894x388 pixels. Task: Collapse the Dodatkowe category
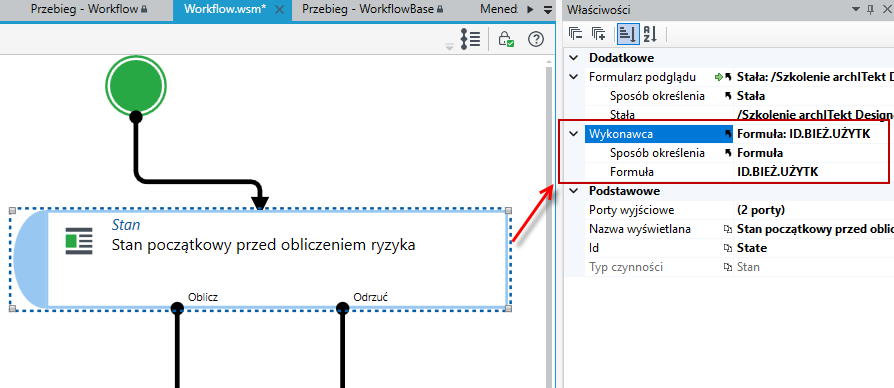tap(575, 58)
